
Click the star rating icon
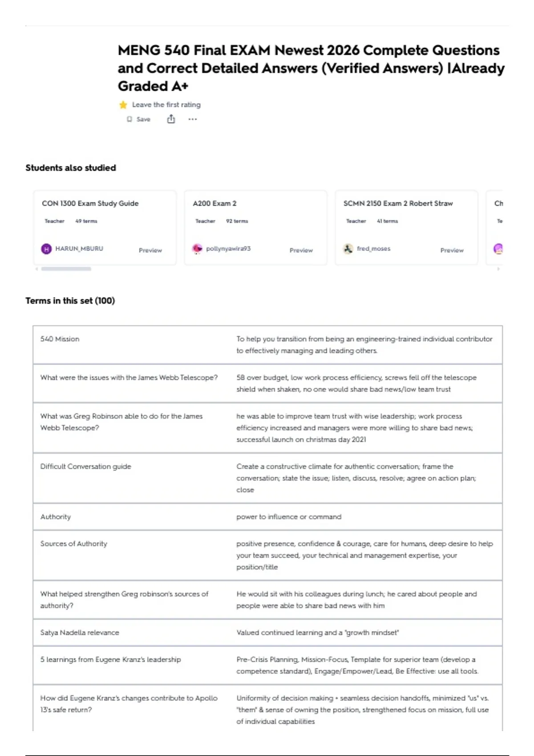[123, 105]
